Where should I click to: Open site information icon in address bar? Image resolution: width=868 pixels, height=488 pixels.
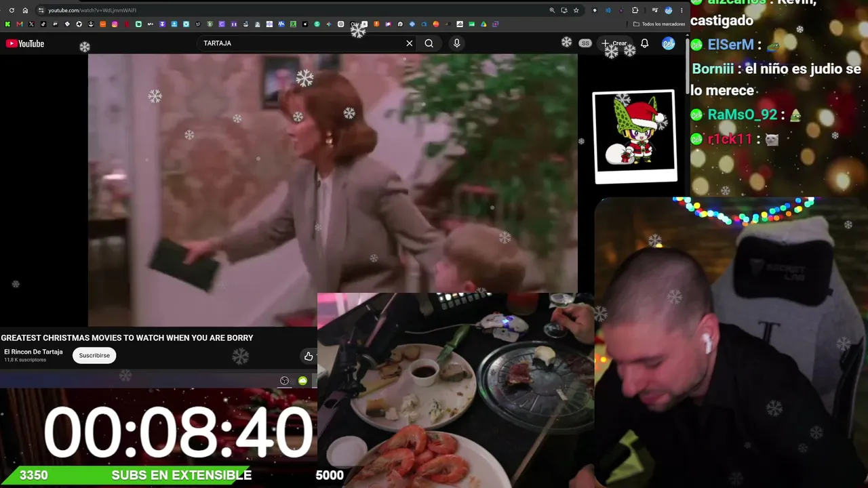[x=41, y=10]
